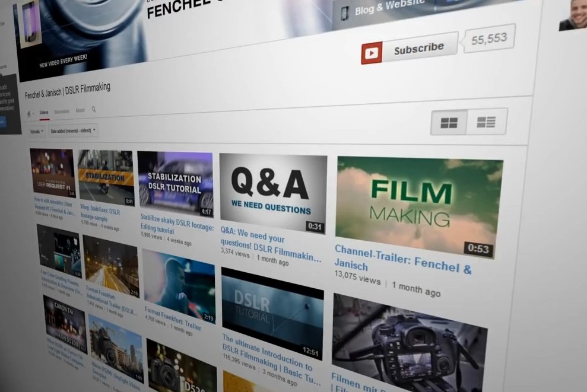Screen dimensions: 587x392
Task: Open the About tab
Action: pos(80,110)
